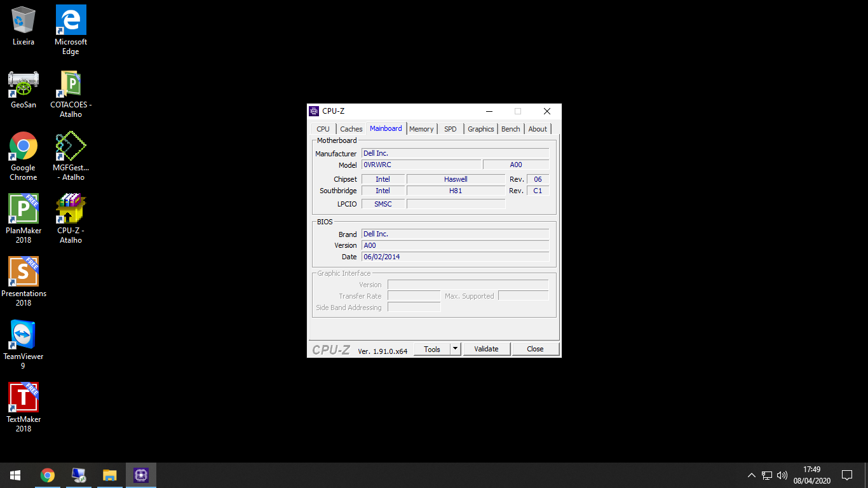The image size is (868, 488).
Task: Click the Chipset Rev. 06 value
Action: pyautogui.click(x=538, y=179)
